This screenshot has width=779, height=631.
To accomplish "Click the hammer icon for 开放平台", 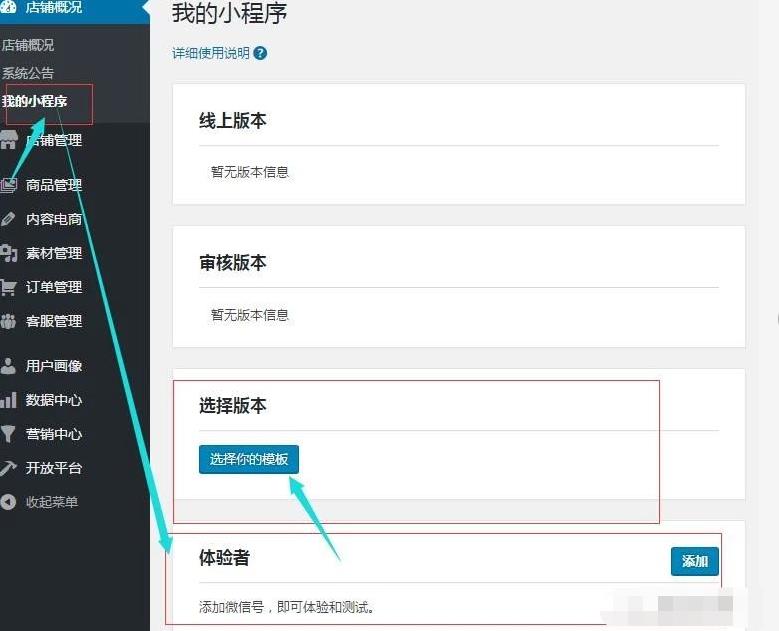I will (x=9, y=468).
